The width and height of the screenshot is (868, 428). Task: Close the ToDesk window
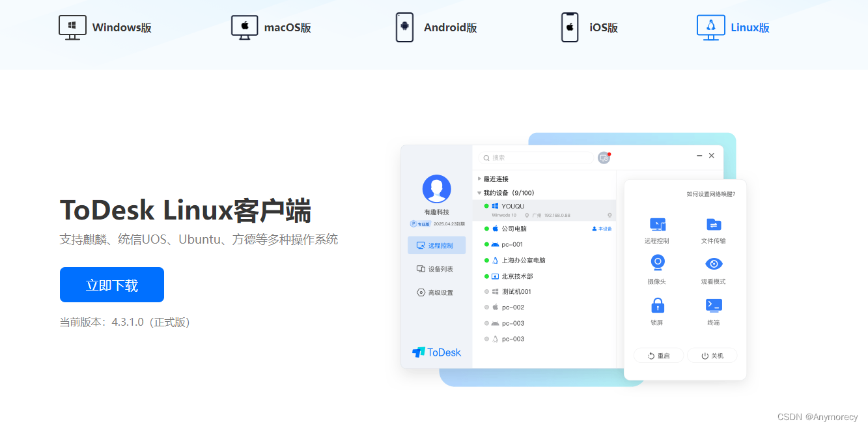coord(712,156)
